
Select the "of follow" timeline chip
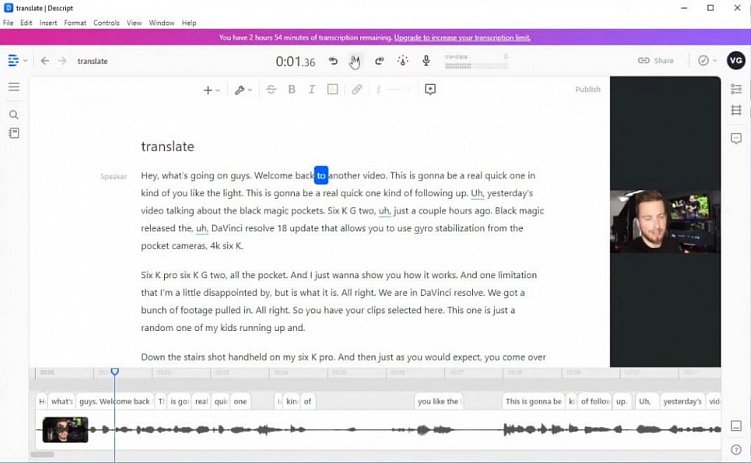(595, 401)
